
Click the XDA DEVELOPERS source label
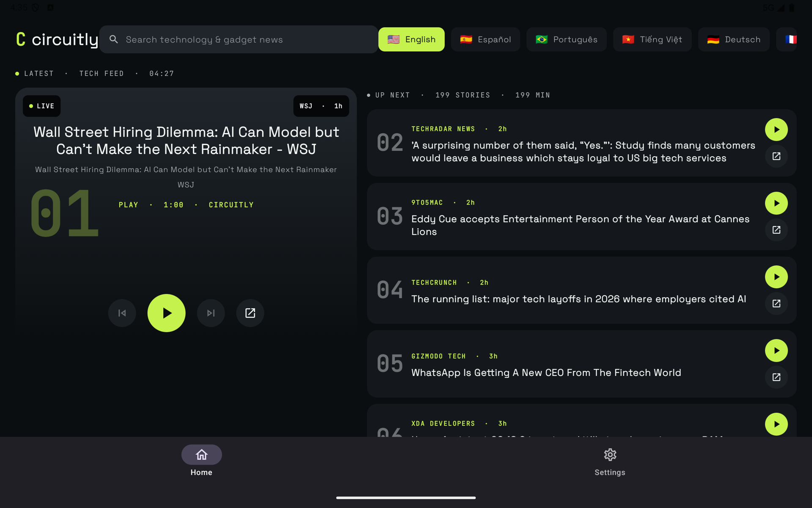pyautogui.click(x=443, y=423)
